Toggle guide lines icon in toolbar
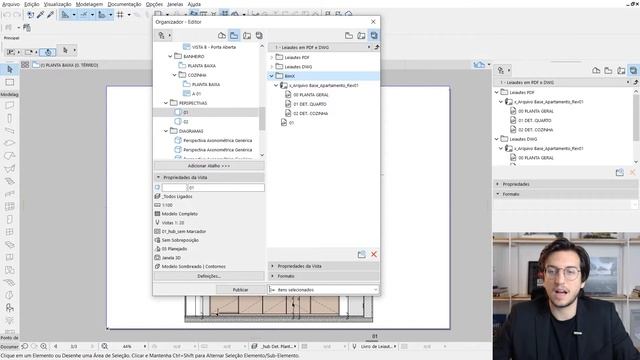640x360 pixels. coord(84,15)
